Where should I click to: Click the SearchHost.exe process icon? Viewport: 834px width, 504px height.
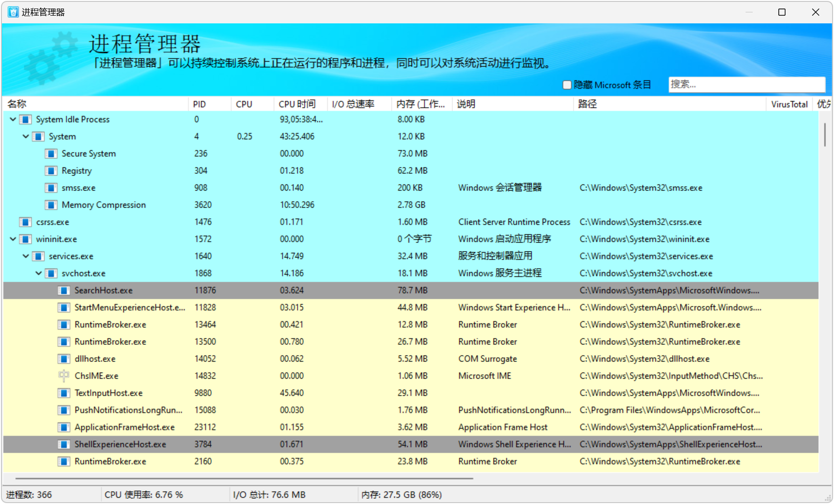tap(64, 290)
